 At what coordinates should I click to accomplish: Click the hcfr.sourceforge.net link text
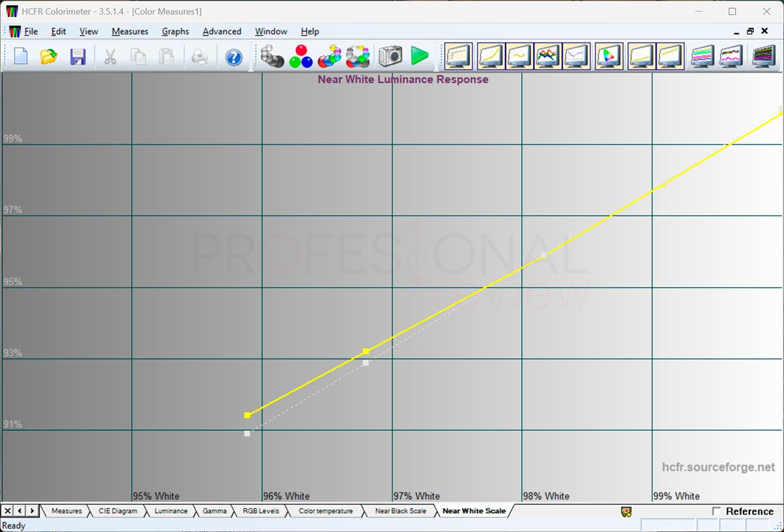click(718, 467)
